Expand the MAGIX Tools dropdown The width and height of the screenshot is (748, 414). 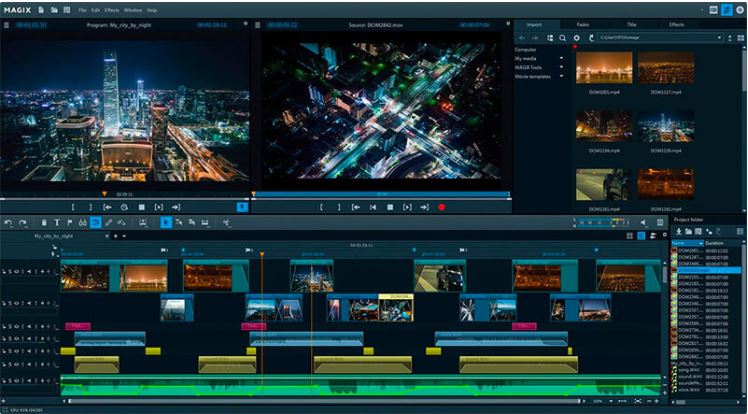[x=561, y=67]
